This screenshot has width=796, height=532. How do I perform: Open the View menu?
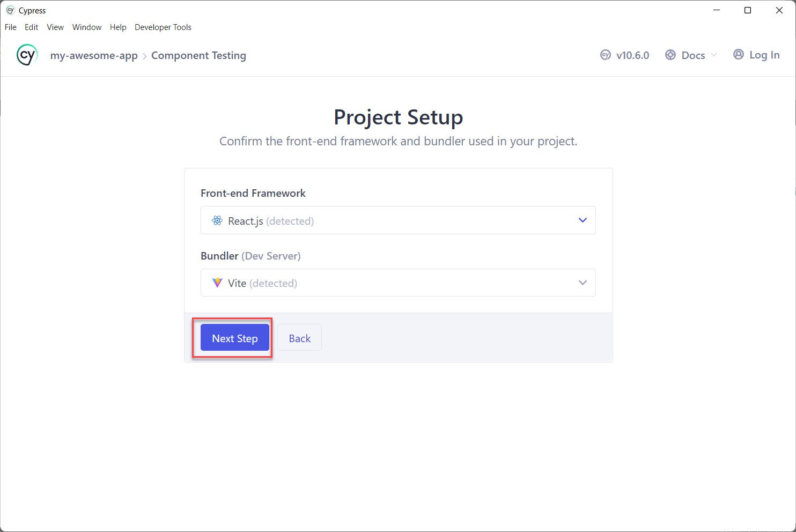click(x=55, y=27)
